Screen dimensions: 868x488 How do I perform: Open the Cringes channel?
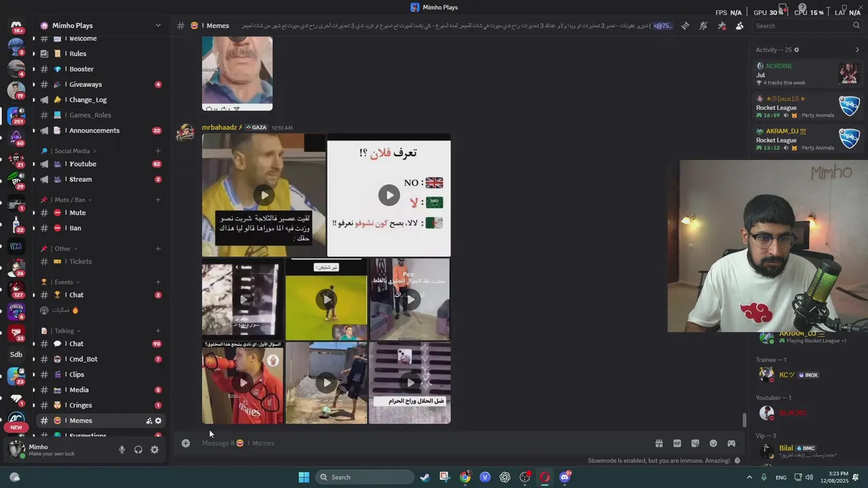pos(100,405)
